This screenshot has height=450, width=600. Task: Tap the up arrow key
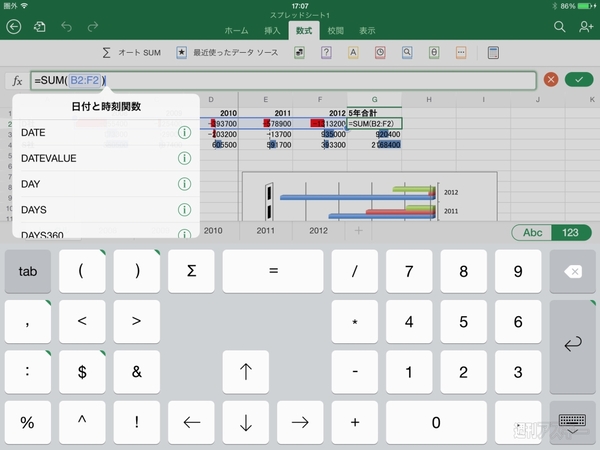click(246, 372)
